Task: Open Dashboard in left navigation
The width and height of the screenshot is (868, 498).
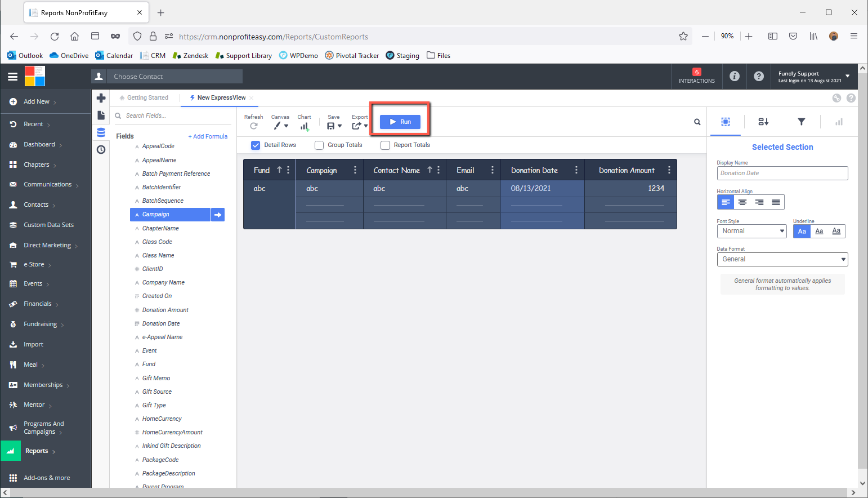Action: pyautogui.click(x=39, y=144)
